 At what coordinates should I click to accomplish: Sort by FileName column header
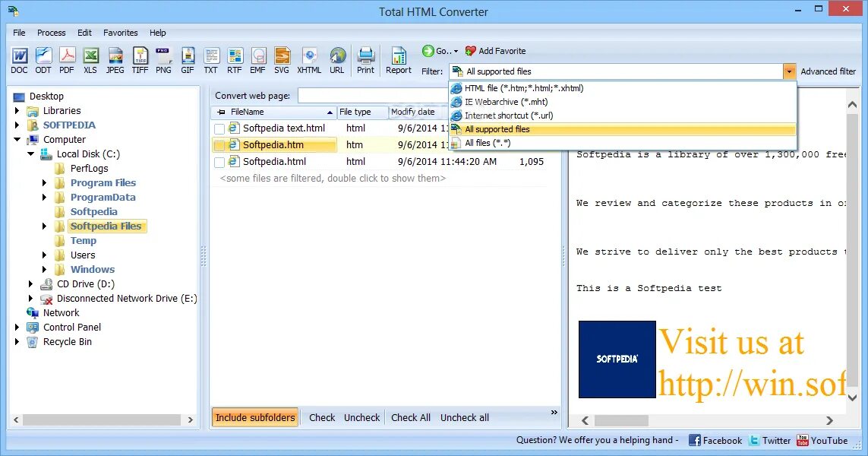pyautogui.click(x=274, y=112)
